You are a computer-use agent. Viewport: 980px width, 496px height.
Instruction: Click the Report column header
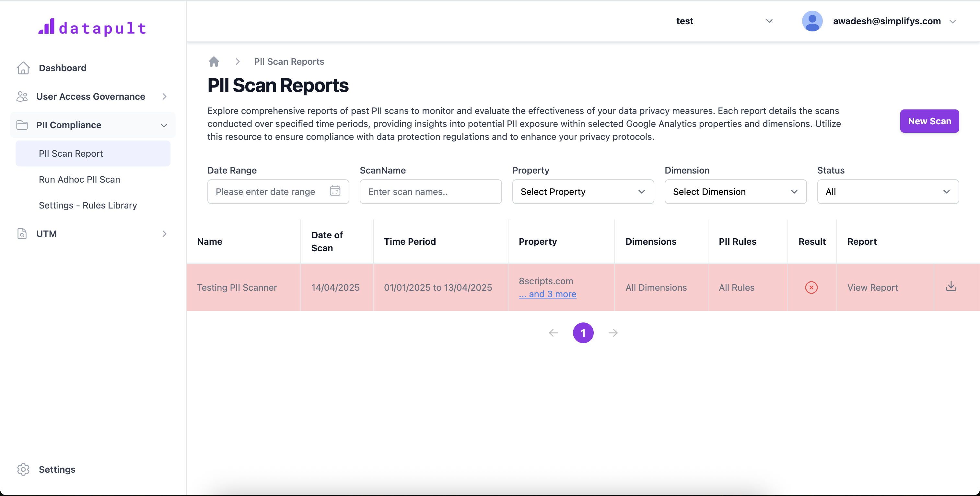862,242
